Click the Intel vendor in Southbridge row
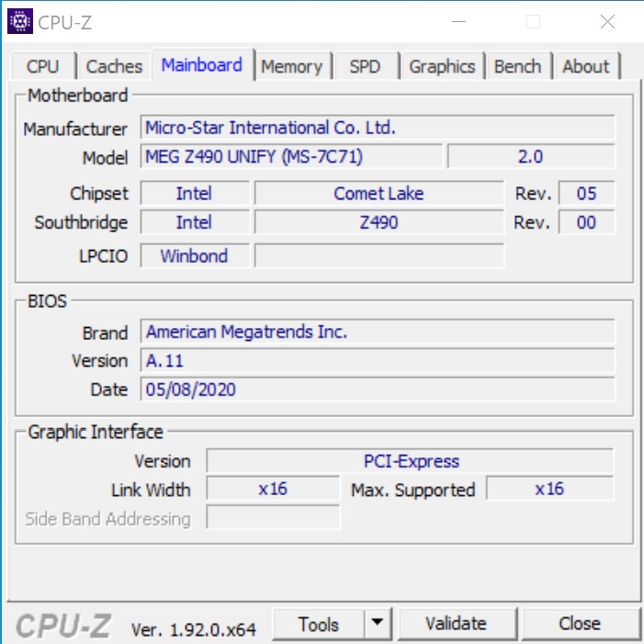Viewport: 644px width, 644px height. coord(194,222)
